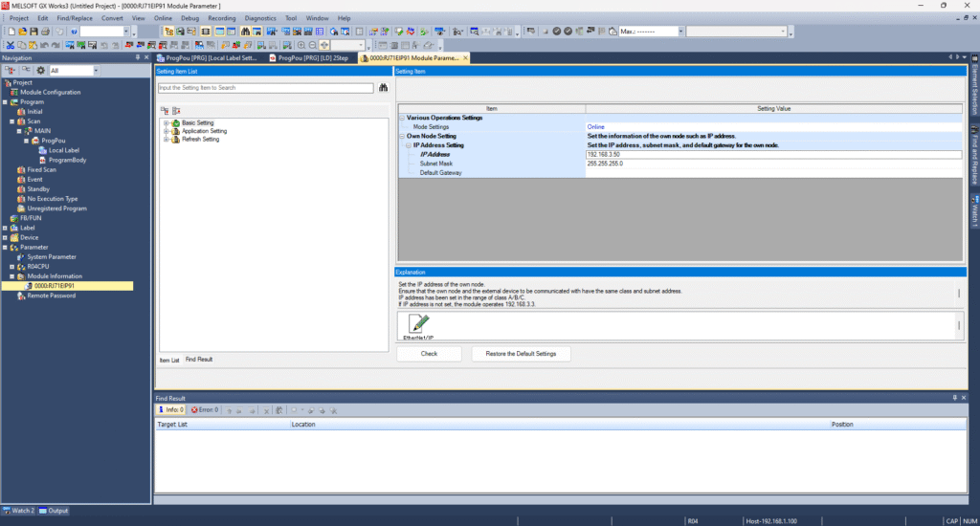Expand Basic Setting tree node
Viewport: 980px width, 526px height.
[167, 123]
